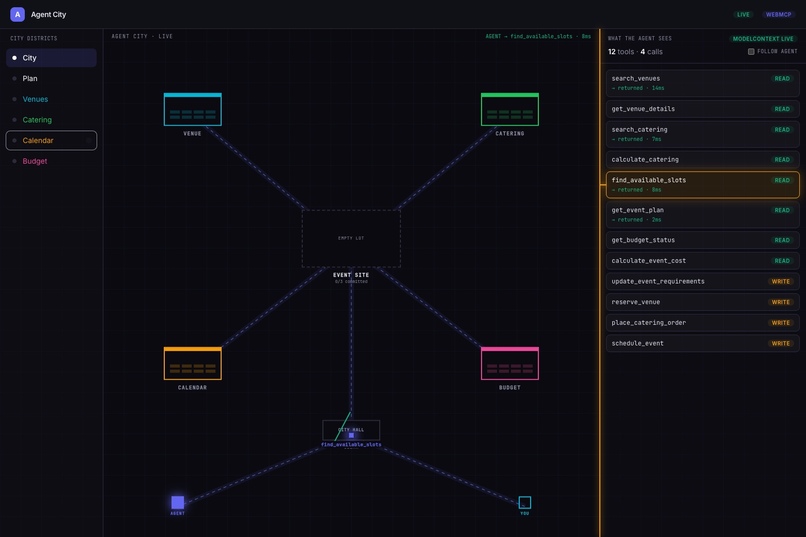Click the Budget building icon
The width and height of the screenshot is (806, 537).
pos(510,363)
